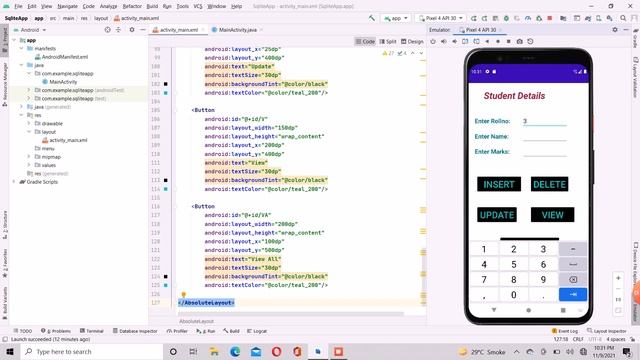The image size is (640, 360).
Task: Tap the VIEW button in emulator
Action: tap(552, 215)
